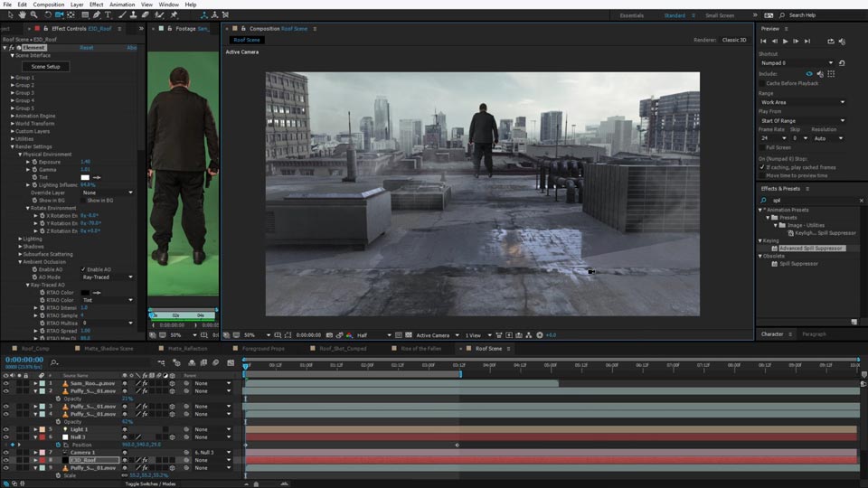
Task: Click the Scene Setup button
Action: [x=45, y=66]
